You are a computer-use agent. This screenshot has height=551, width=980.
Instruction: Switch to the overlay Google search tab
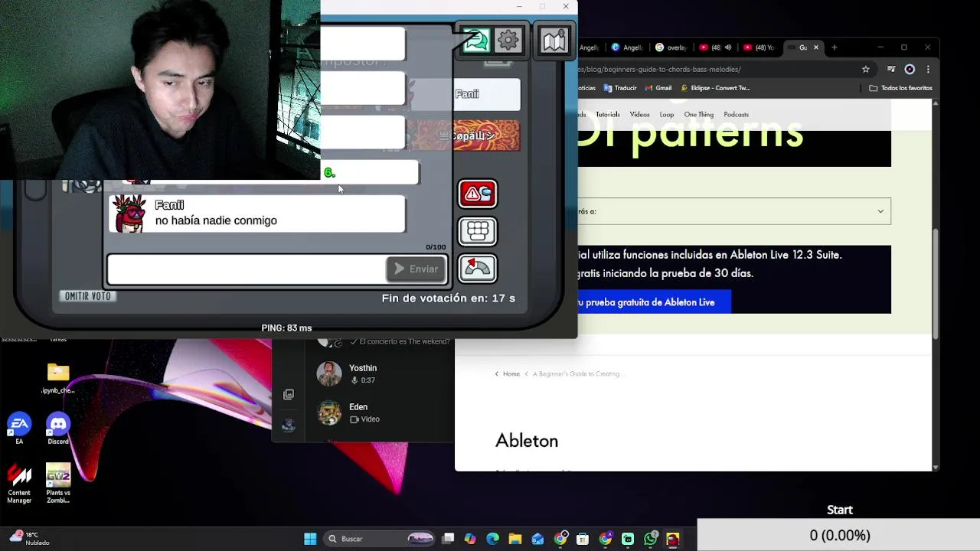(671, 47)
